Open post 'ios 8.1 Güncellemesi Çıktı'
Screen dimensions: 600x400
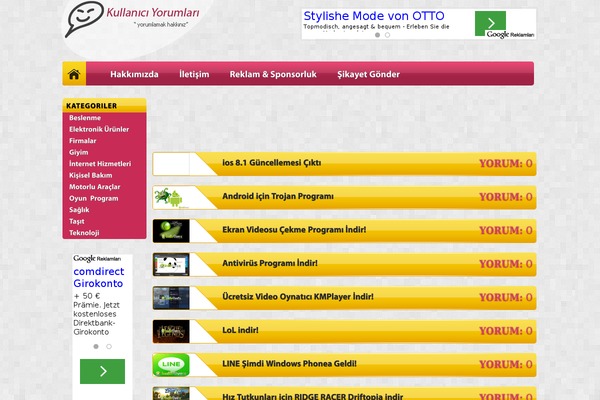[272, 163]
